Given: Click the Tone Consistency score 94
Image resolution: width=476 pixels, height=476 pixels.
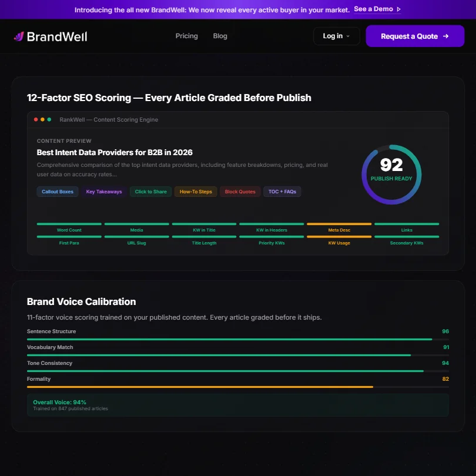Looking at the screenshot, I should (445, 363).
